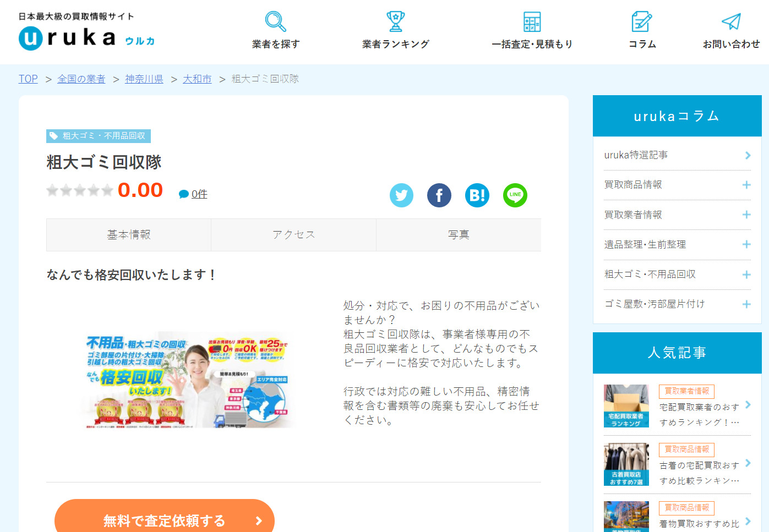The width and height of the screenshot is (769, 532).
Task: Select the 業者を探す menu label
Action: coord(276,44)
